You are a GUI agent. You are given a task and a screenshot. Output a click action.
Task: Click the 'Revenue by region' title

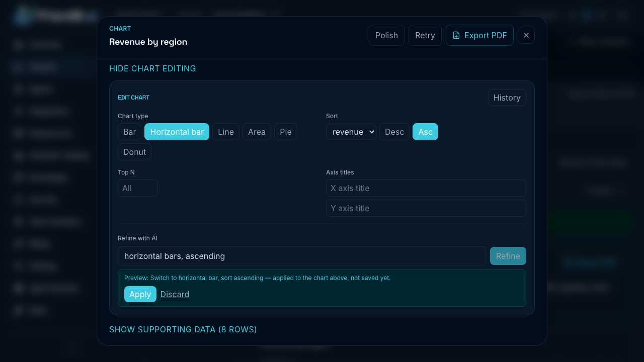click(x=148, y=42)
